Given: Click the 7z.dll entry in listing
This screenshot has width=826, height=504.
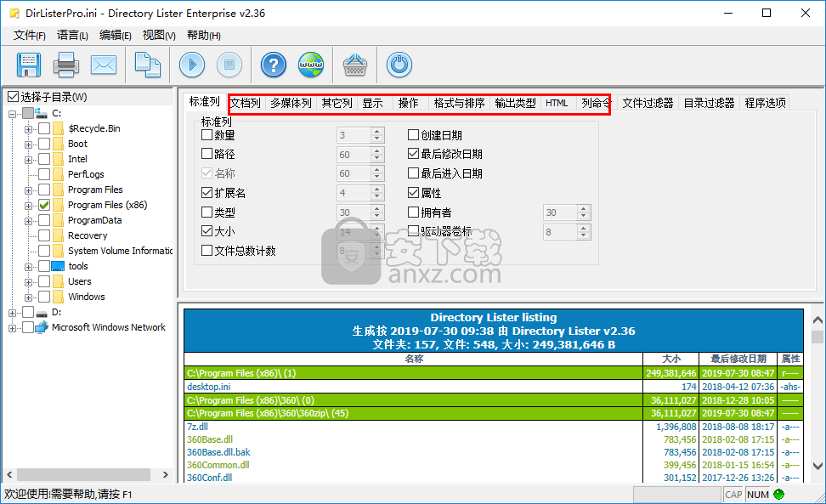Looking at the screenshot, I should (198, 427).
